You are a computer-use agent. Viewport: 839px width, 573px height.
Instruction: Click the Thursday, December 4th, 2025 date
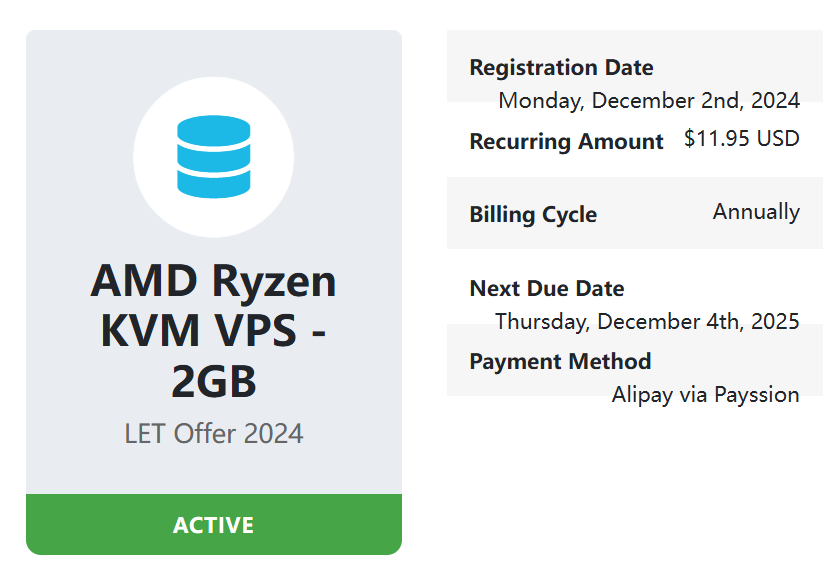[x=647, y=321]
